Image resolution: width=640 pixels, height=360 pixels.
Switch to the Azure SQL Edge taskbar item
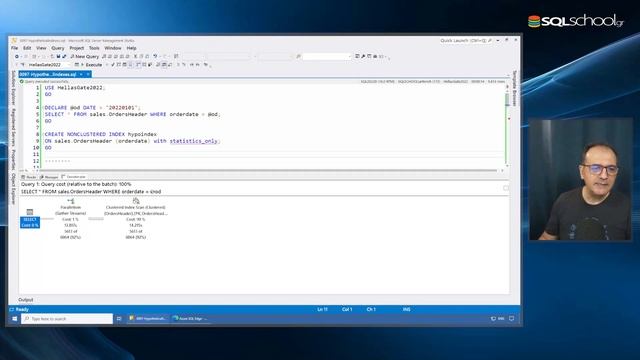tap(190, 318)
